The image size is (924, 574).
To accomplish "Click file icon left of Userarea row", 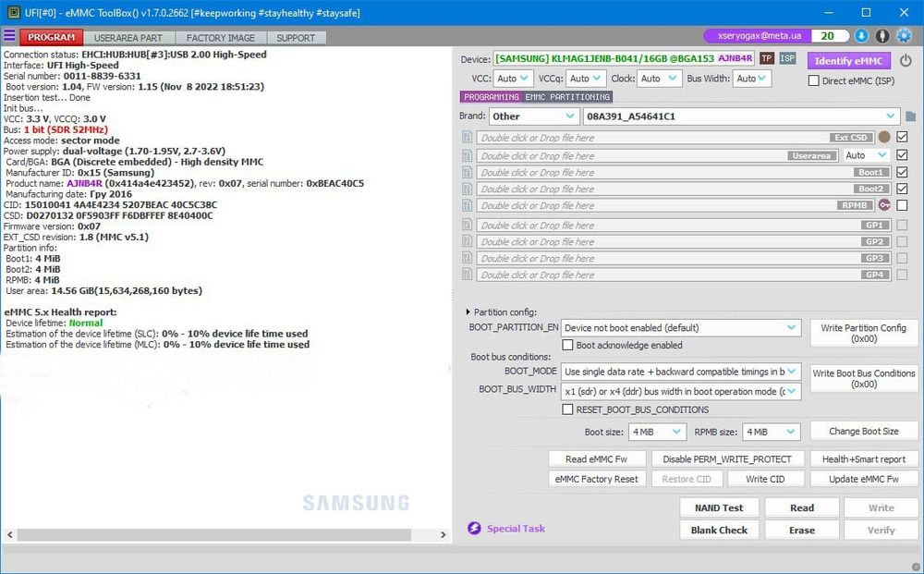I will 468,155.
